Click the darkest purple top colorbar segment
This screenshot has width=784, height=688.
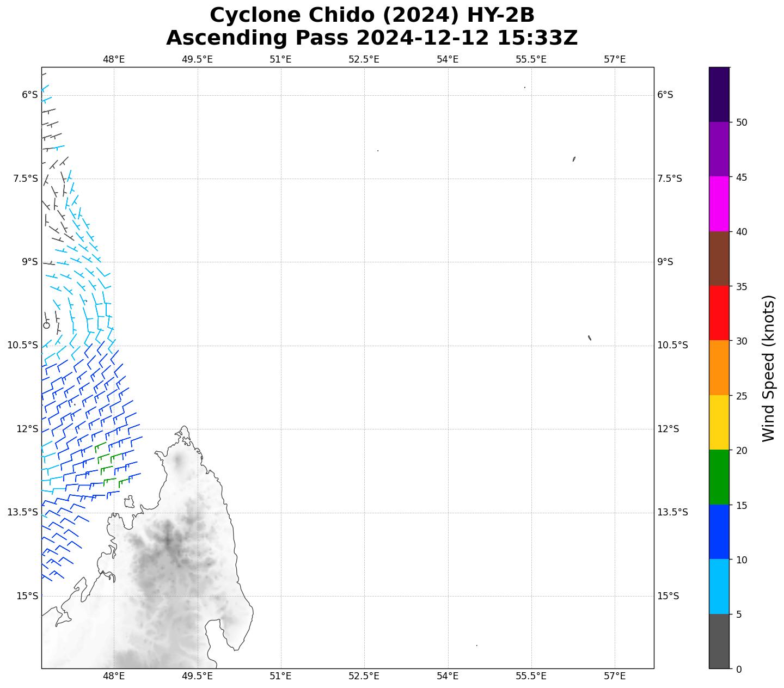pos(719,94)
